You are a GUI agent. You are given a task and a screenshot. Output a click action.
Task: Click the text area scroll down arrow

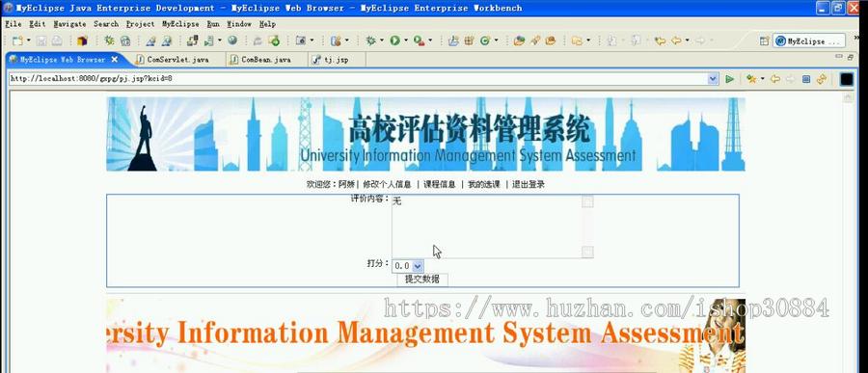pyautogui.click(x=588, y=252)
